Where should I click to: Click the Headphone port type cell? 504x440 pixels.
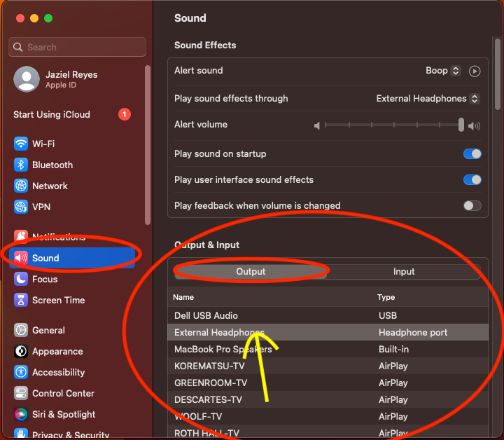(x=413, y=332)
